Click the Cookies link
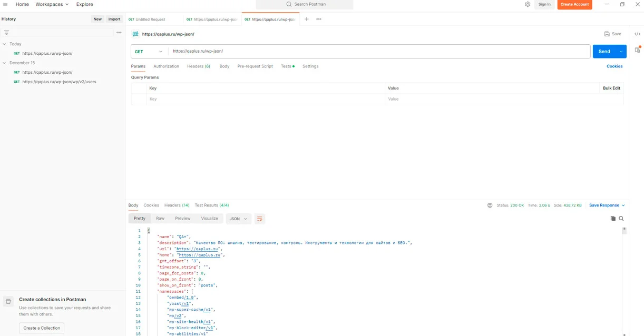The height and width of the screenshot is (336, 644). 614,66
